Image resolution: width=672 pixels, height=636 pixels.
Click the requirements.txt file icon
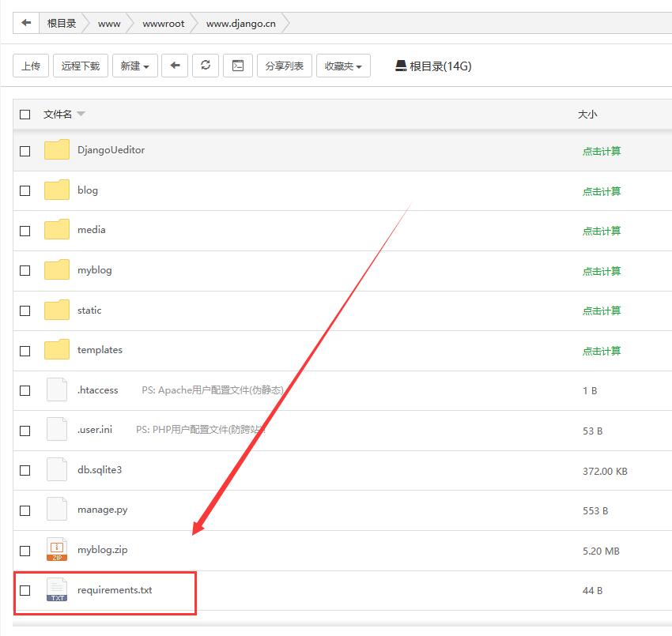click(x=57, y=590)
